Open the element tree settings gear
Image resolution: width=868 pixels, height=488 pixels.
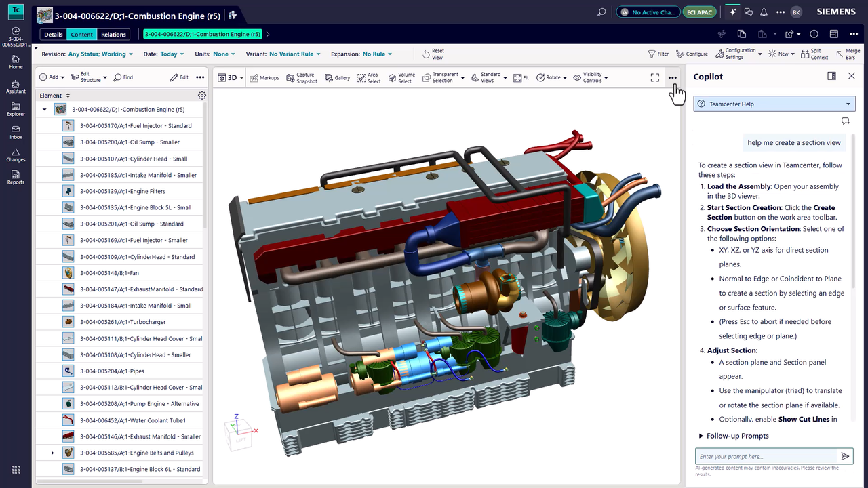[x=201, y=96]
